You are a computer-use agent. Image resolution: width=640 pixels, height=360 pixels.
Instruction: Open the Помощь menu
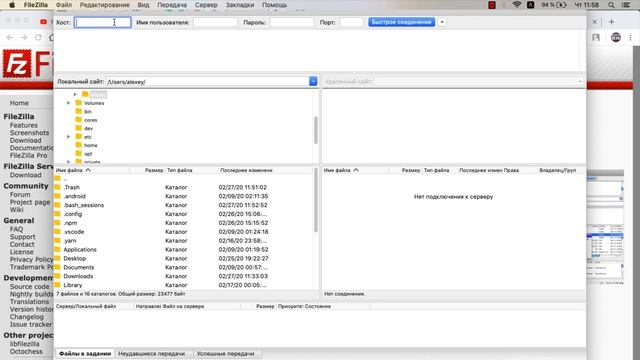(274, 5)
